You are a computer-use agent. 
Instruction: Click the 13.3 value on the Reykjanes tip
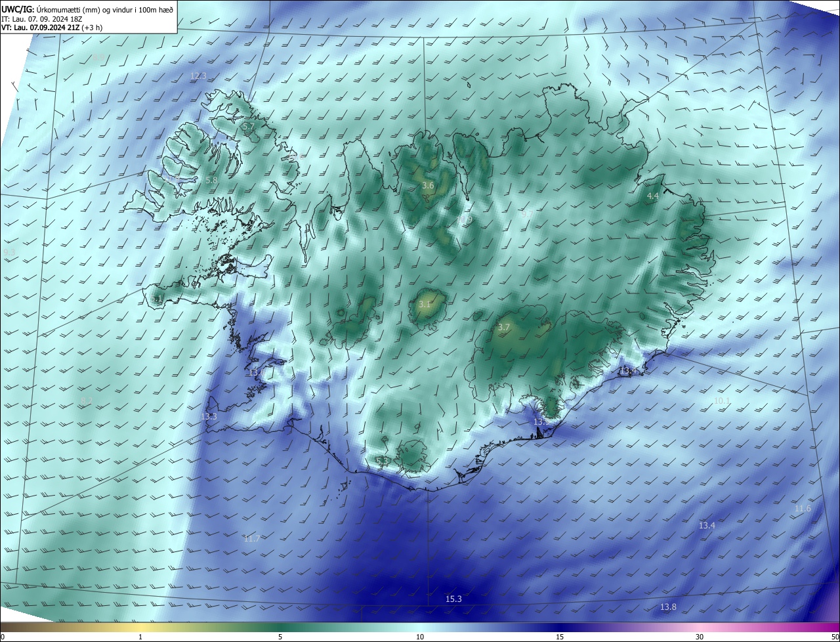(x=209, y=416)
